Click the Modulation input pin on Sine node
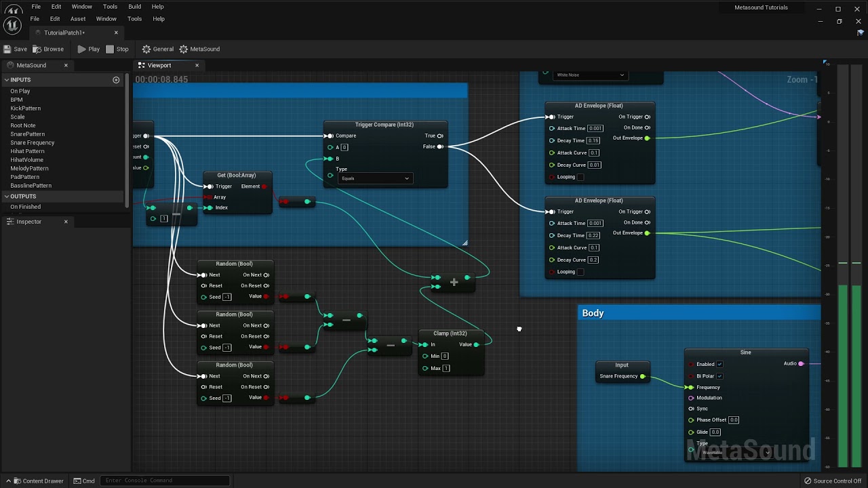 tap(691, 398)
